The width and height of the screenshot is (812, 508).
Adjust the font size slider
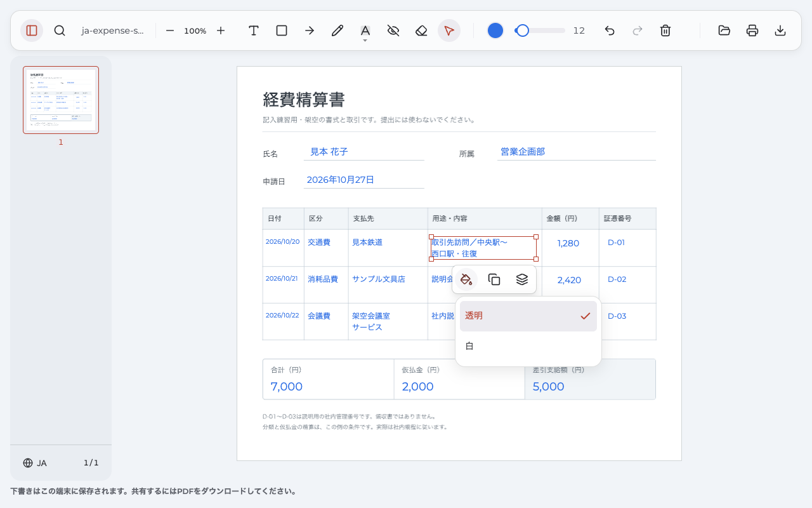click(540, 30)
